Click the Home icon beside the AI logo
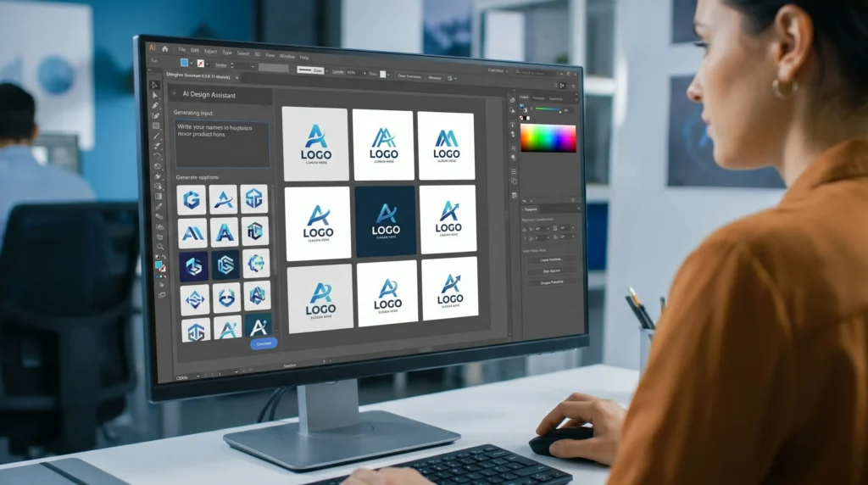The image size is (868, 485). point(164,48)
